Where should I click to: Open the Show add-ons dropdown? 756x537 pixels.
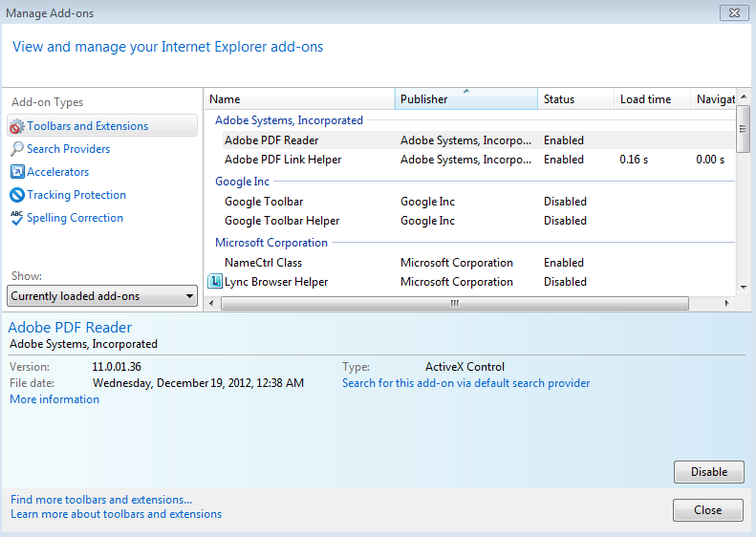pyautogui.click(x=102, y=296)
